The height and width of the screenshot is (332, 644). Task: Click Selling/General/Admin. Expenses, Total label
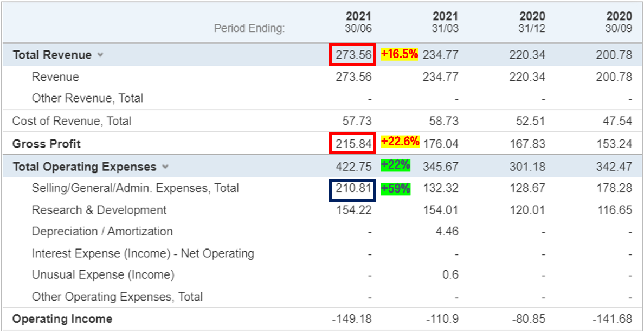pos(135,188)
